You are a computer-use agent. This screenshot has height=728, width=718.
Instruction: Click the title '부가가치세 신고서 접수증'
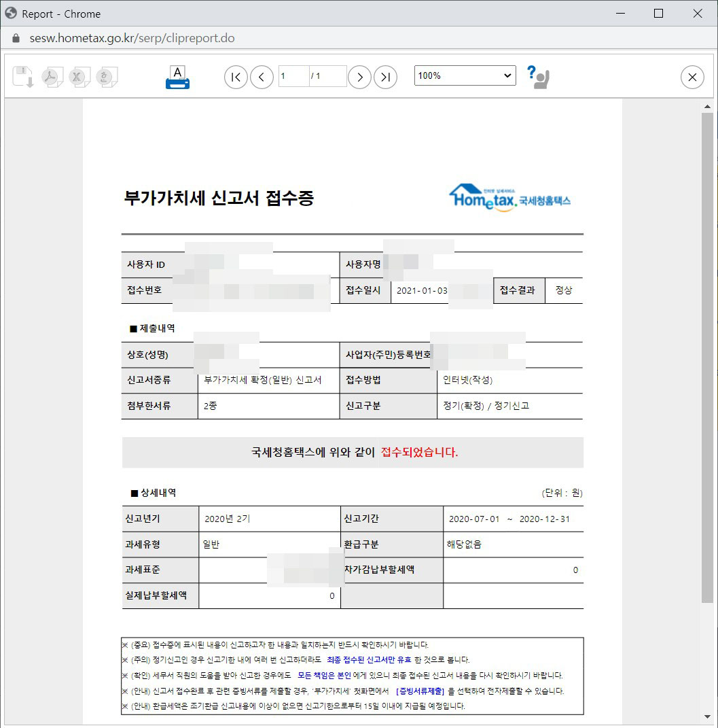tap(219, 198)
